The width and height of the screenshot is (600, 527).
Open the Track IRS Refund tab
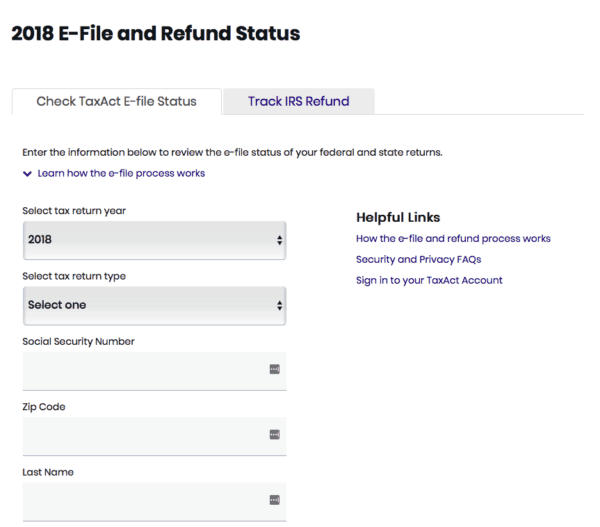pos(298,101)
